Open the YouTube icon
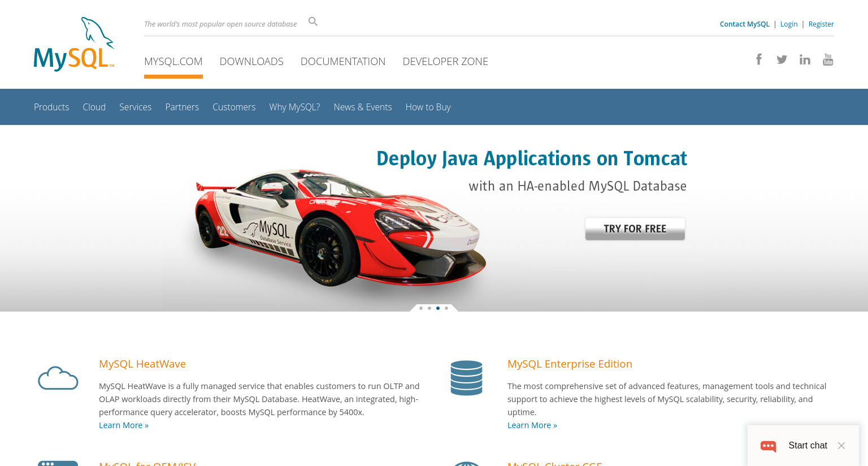The height and width of the screenshot is (466, 868). 828,59
